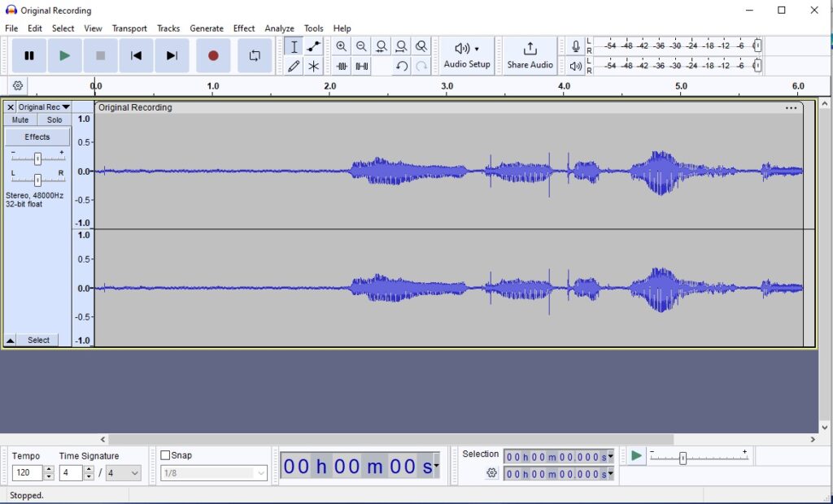Mute the Original Recording track

coord(20,120)
